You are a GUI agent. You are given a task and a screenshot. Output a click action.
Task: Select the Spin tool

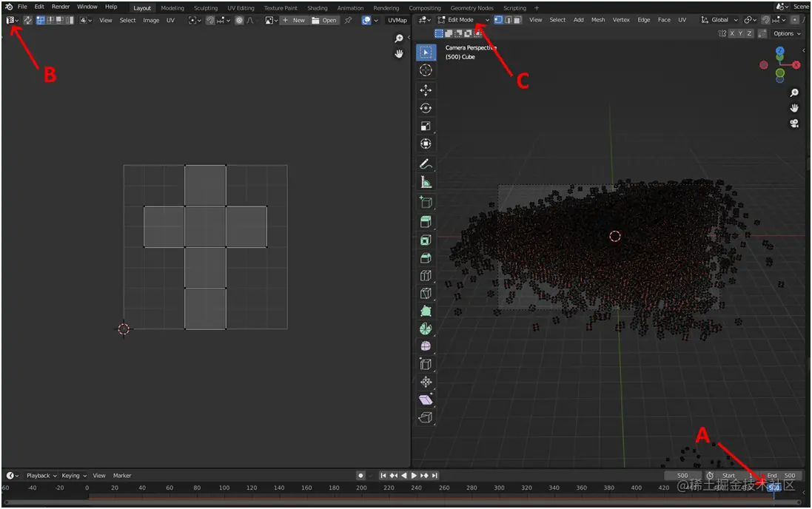coord(426,328)
